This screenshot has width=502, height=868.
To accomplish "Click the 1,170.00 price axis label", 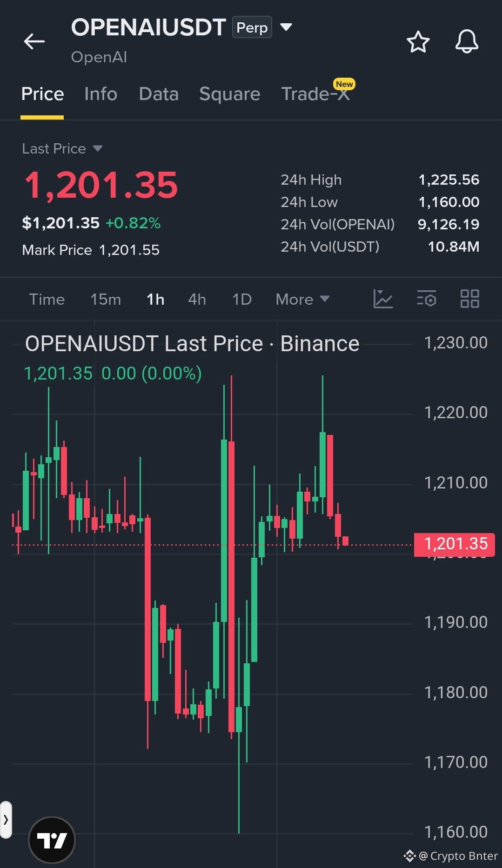I will [x=455, y=762].
